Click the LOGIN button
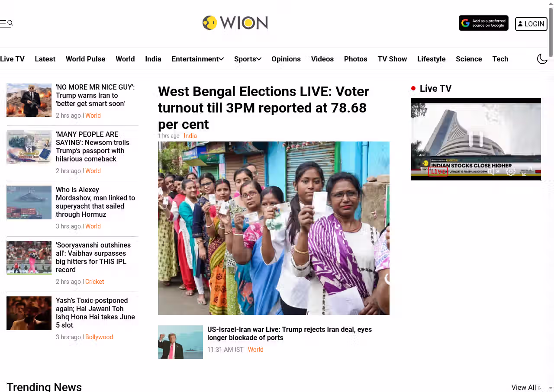The height and width of the screenshot is (392, 554). [x=531, y=24]
